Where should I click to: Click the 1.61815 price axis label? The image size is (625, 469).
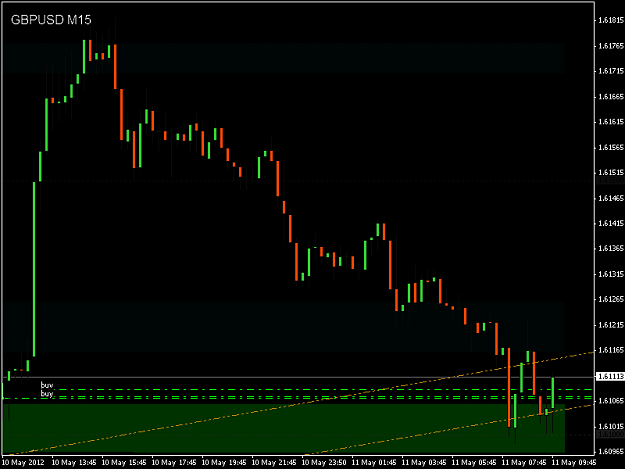[x=611, y=20]
